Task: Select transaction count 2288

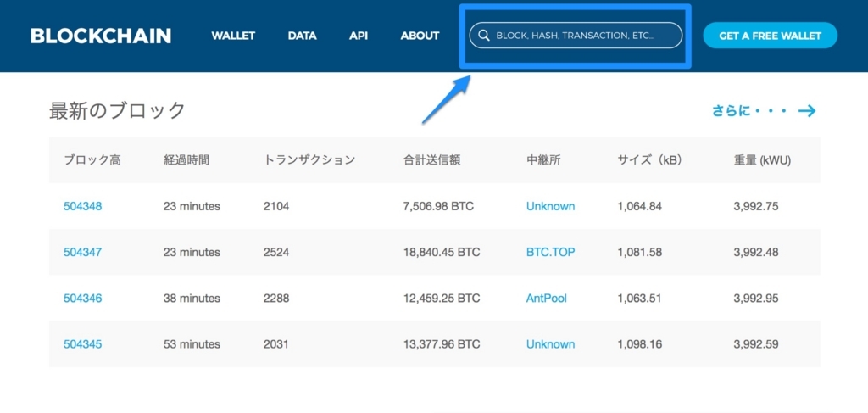Action: [x=276, y=299]
